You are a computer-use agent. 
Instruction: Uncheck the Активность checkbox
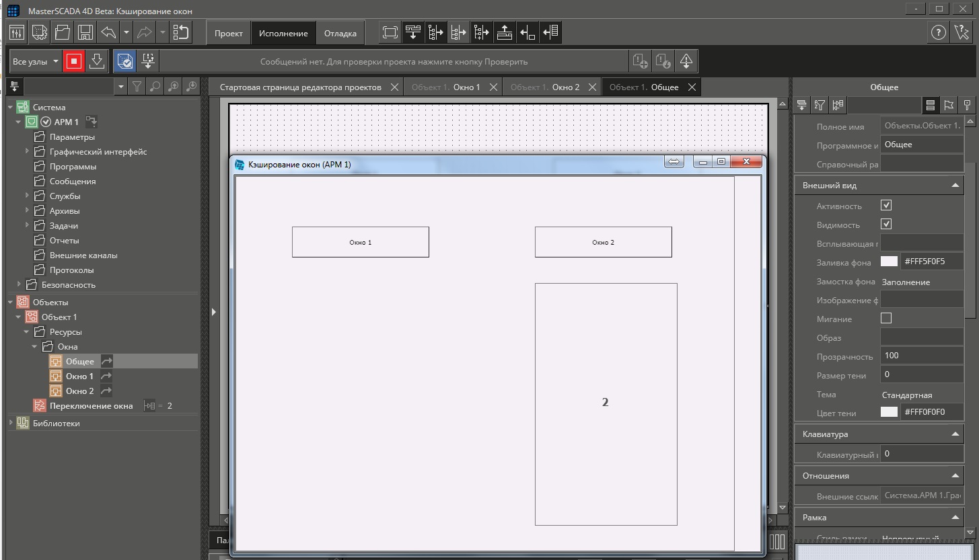pyautogui.click(x=886, y=206)
